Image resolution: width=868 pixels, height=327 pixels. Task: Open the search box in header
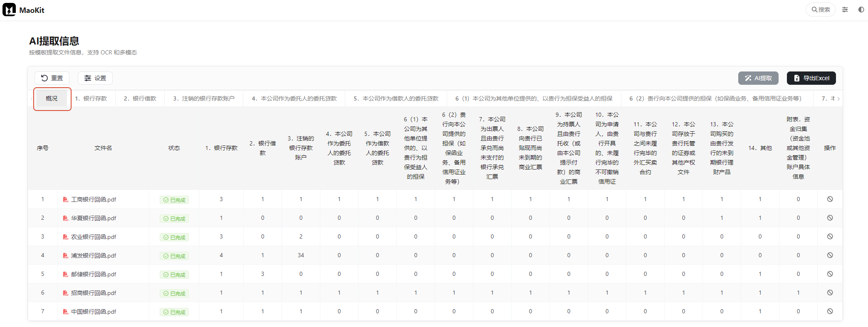pyautogui.click(x=821, y=10)
